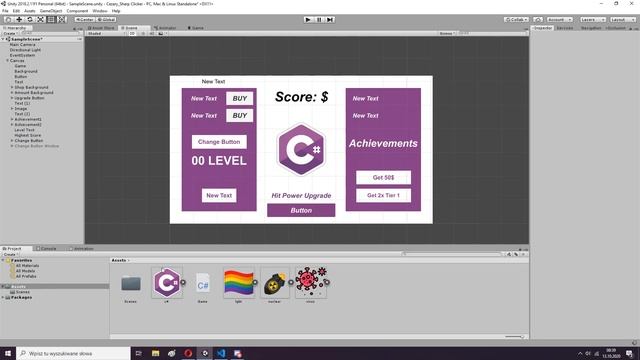The image size is (640, 360).
Task: Open Visual Studio Code from taskbar
Action: pyautogui.click(x=221, y=353)
